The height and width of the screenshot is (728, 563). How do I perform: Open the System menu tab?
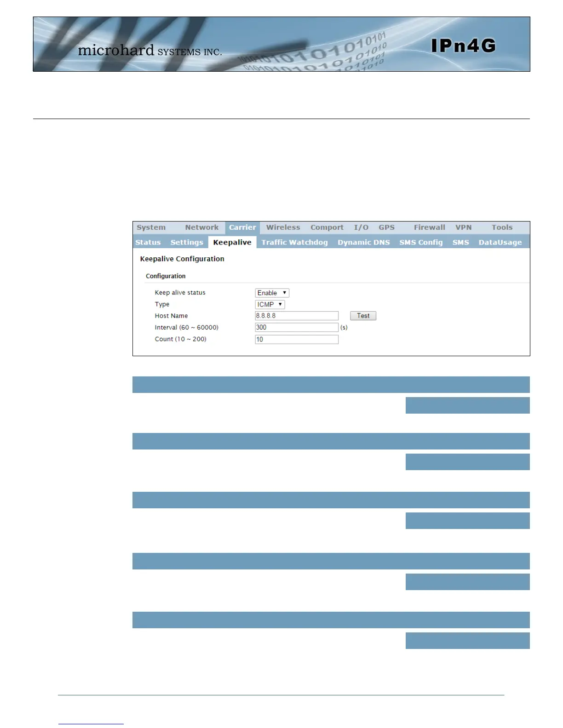151,227
